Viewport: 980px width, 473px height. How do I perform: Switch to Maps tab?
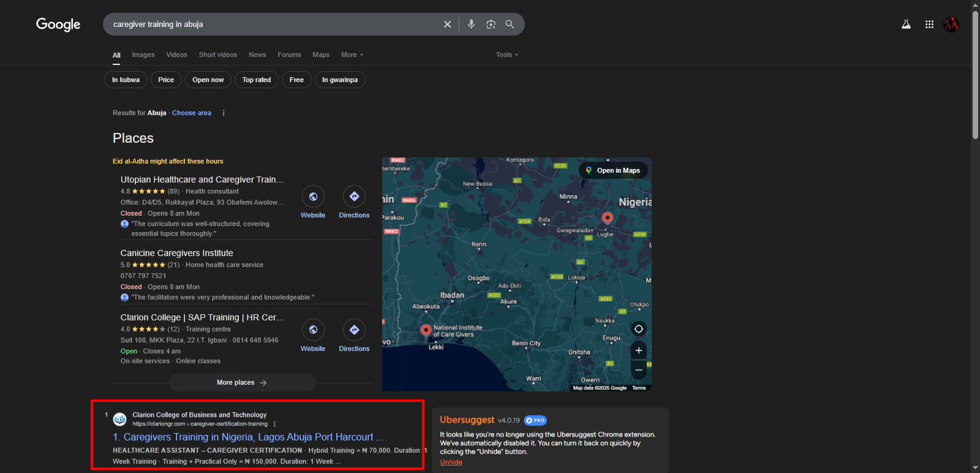point(321,55)
